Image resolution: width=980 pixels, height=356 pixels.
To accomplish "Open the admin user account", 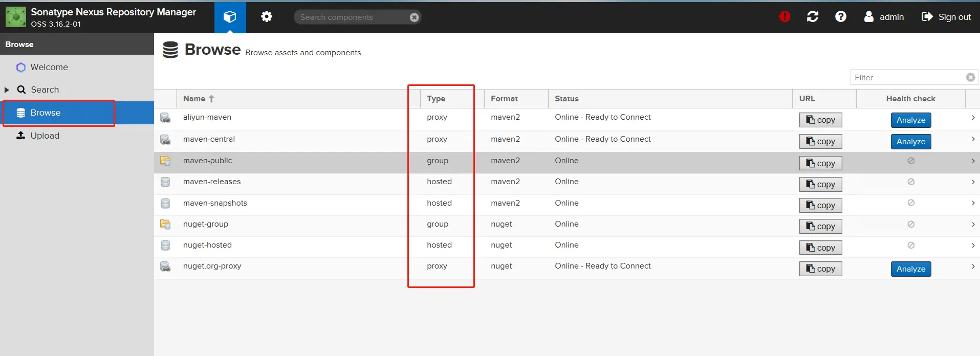I will [x=884, y=17].
